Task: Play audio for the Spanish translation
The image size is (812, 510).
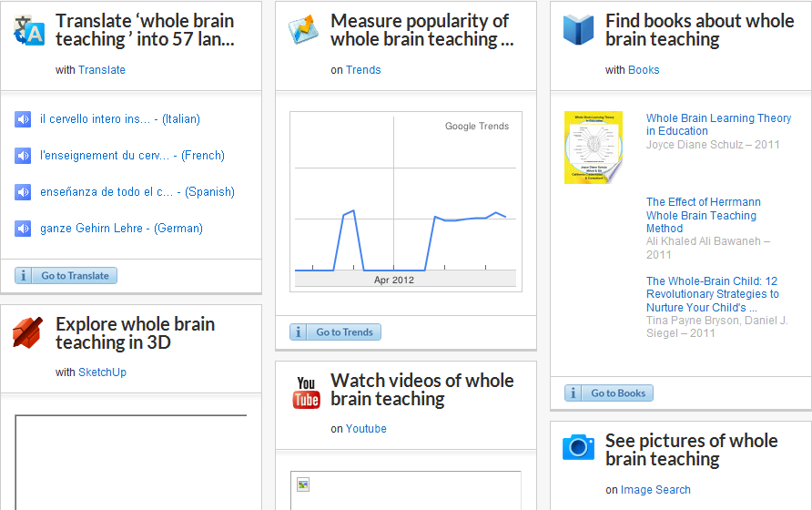Action: (23, 192)
